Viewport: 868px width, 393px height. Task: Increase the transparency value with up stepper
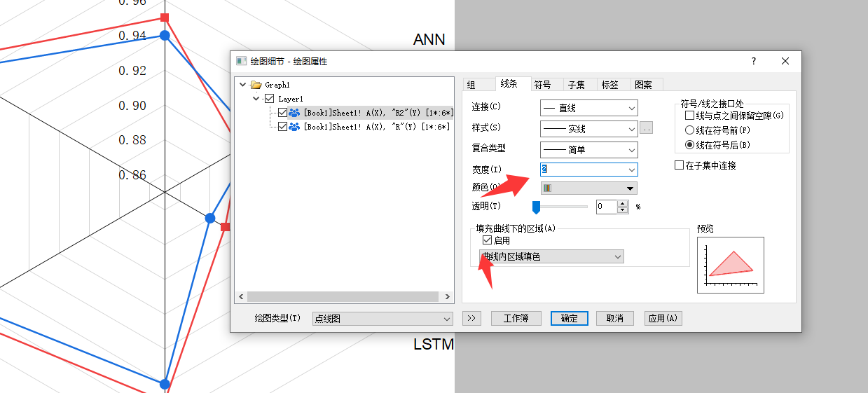[x=623, y=203]
